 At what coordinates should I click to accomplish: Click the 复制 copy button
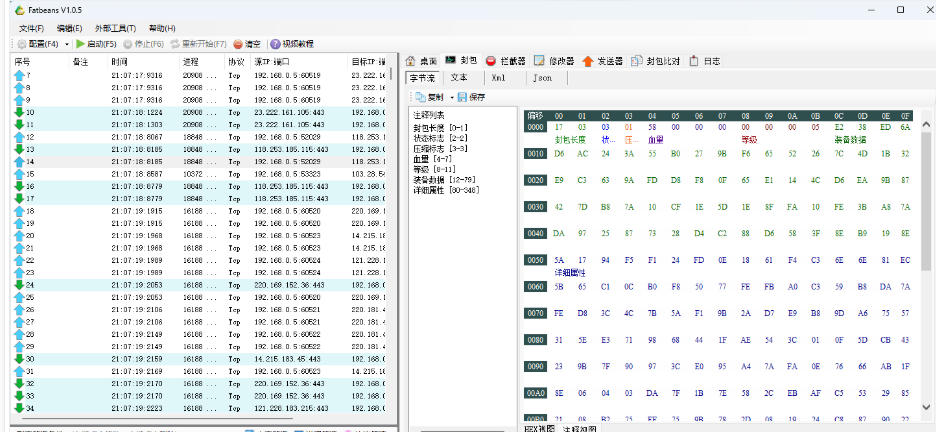click(x=430, y=97)
